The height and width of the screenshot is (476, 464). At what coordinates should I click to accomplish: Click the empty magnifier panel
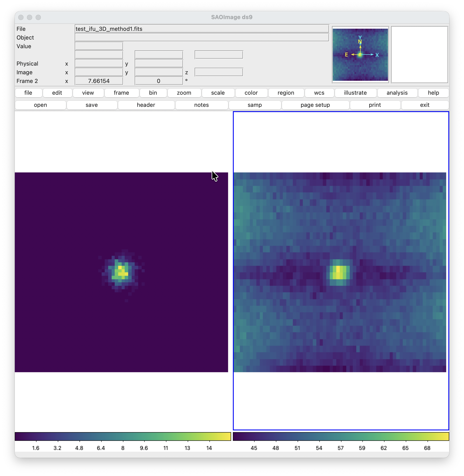[x=419, y=55]
